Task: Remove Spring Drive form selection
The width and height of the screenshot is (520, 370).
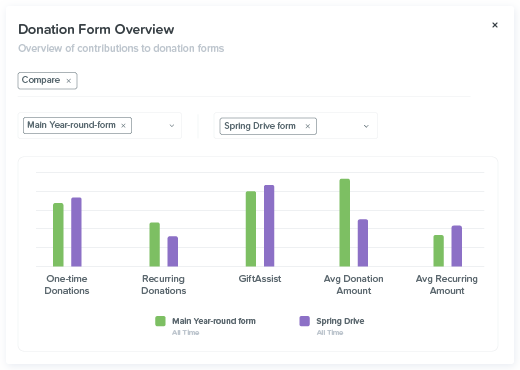Action: pyautogui.click(x=308, y=126)
